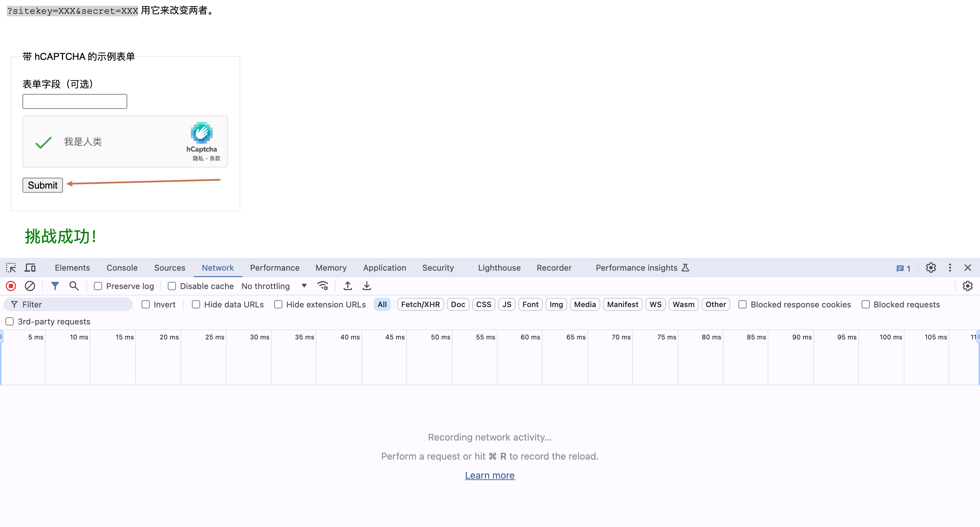980x527 pixels.
Task: Open DevTools settings gear
Action: pos(931,268)
